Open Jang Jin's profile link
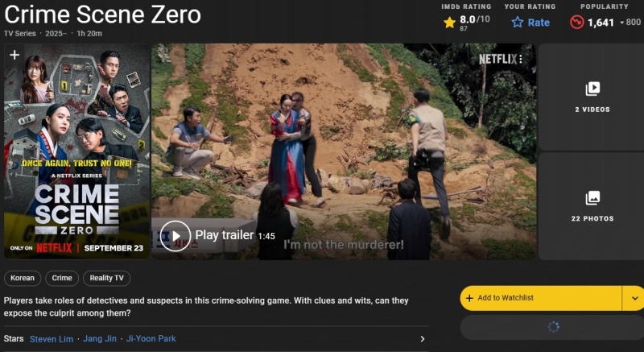This screenshot has height=352, width=644. [100, 339]
